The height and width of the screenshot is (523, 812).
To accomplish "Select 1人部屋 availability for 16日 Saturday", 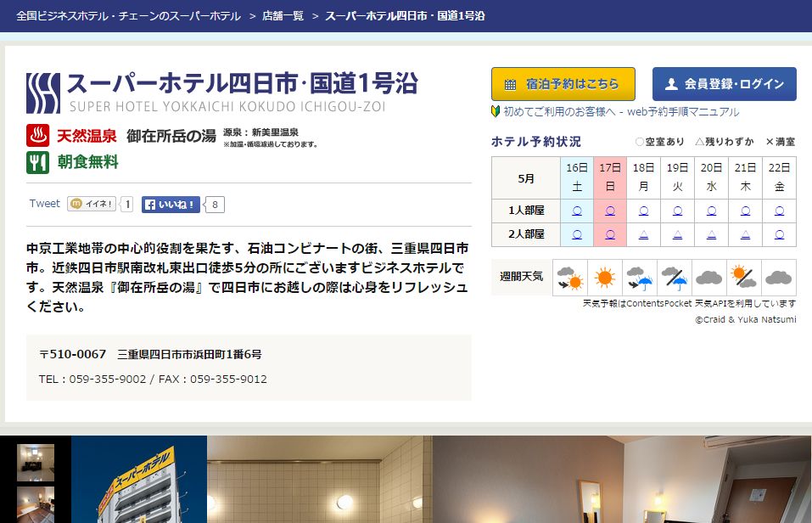I will coord(577,211).
